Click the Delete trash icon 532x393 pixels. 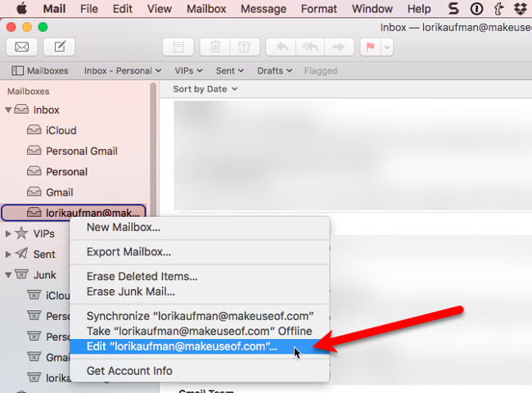click(x=215, y=47)
